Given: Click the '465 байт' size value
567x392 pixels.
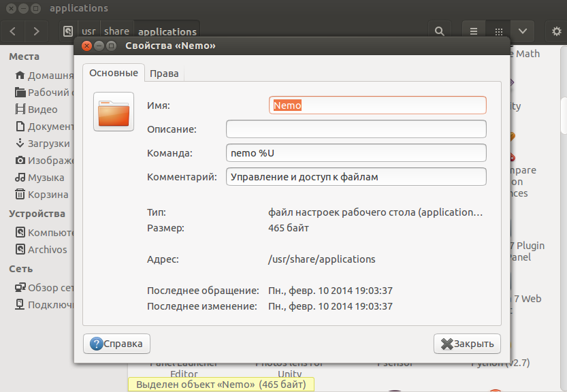Looking at the screenshot, I should click(289, 228).
